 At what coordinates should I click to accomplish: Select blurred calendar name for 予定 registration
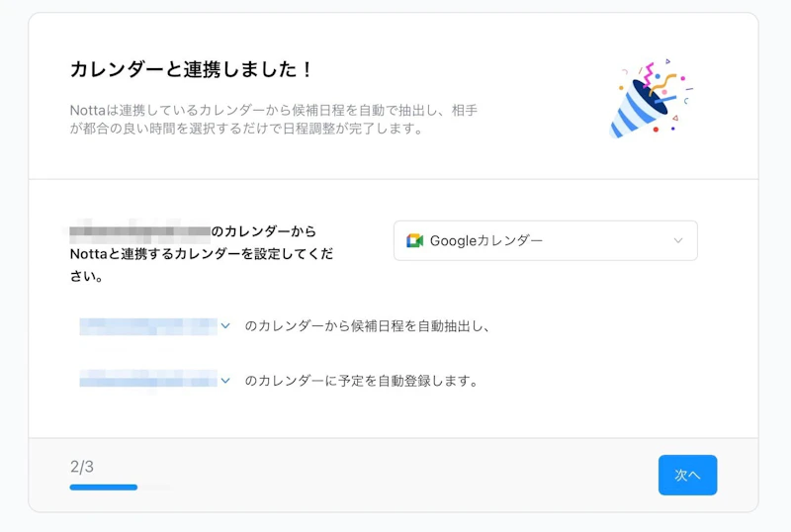point(147,381)
